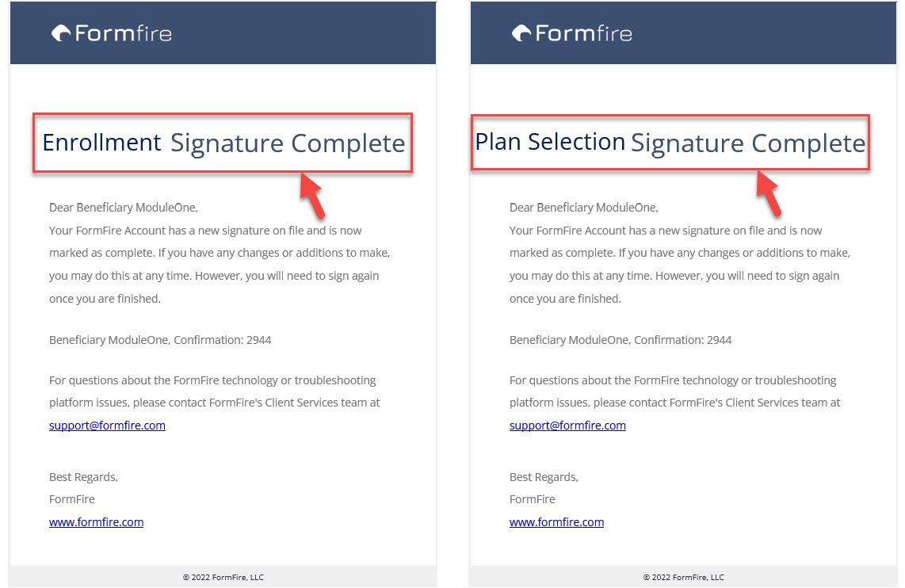The width and height of the screenshot is (905, 588).
Task: Click the © 2022 FormFire footer on right
Action: [683, 577]
